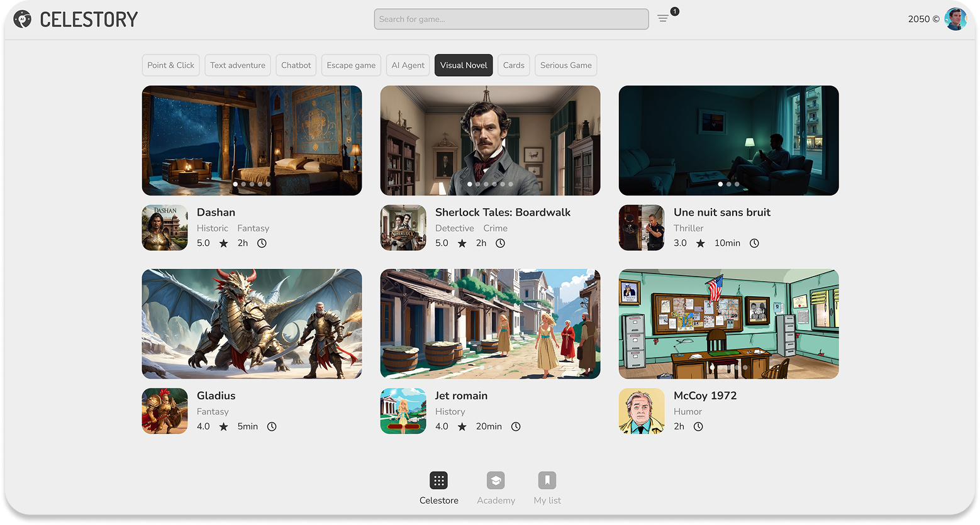The height and width of the screenshot is (525, 980).
Task: Click the Une nuit sans bruit icon
Action: point(642,228)
